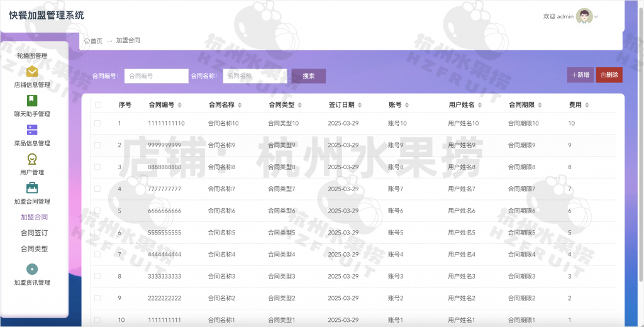The image size is (644, 327).
Task: Open the admin user dropdown arrow
Action: pos(596,17)
